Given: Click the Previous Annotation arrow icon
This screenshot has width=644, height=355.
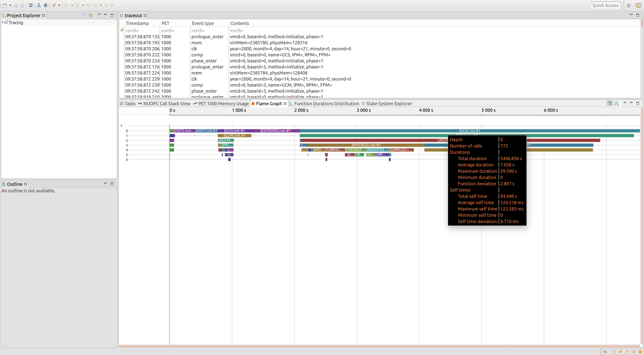Looking at the screenshot, I should (x=77, y=5).
